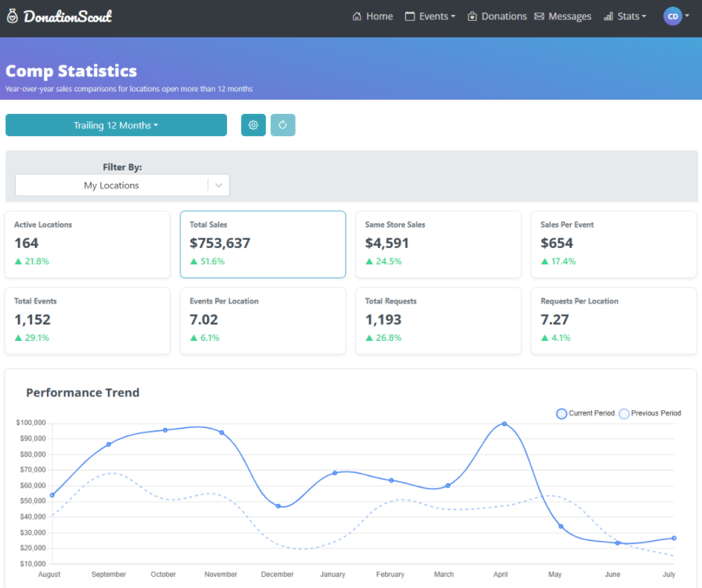Click the Donations gift icon
Screen dimensions: 702x588
click(x=472, y=16)
